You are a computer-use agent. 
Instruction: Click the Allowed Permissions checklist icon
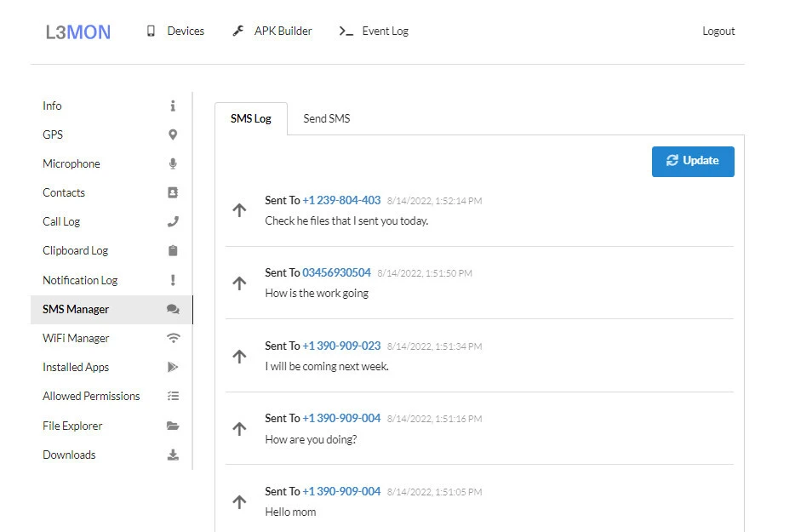click(x=173, y=396)
